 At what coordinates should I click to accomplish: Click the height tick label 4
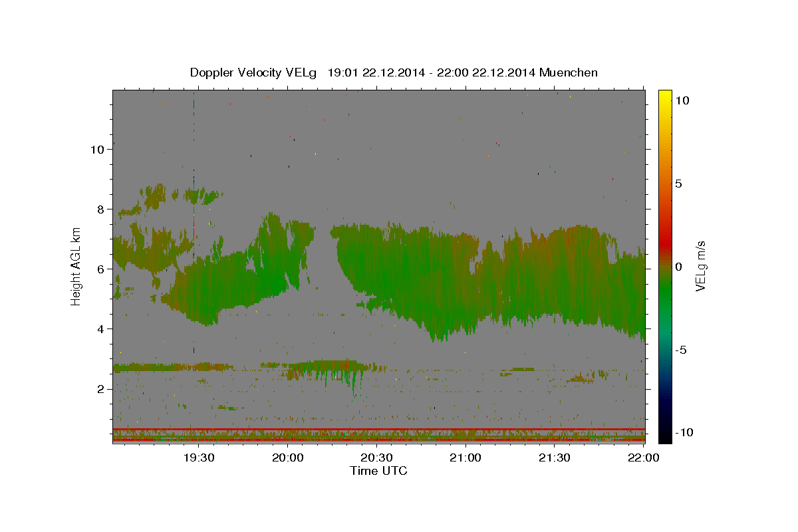101,329
